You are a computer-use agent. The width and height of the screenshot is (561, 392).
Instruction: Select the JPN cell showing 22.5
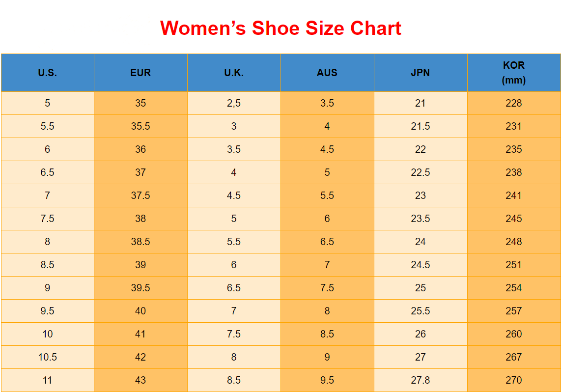pyautogui.click(x=421, y=172)
